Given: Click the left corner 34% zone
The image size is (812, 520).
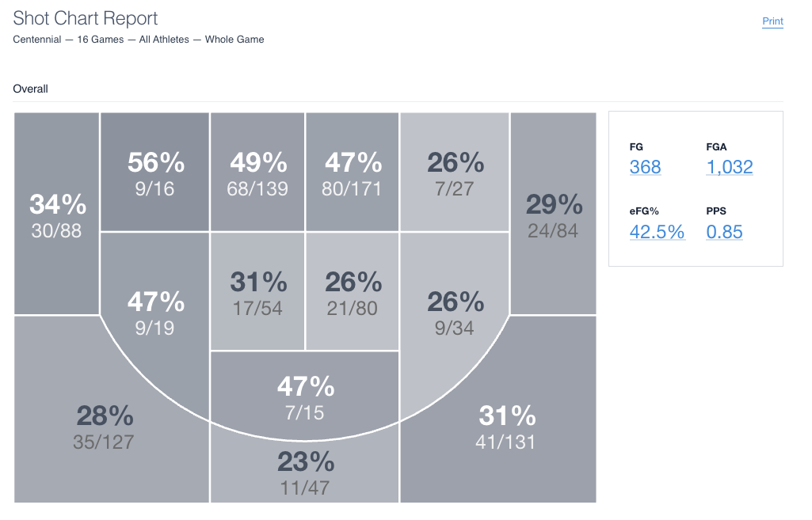Looking at the screenshot, I should coord(57,214).
